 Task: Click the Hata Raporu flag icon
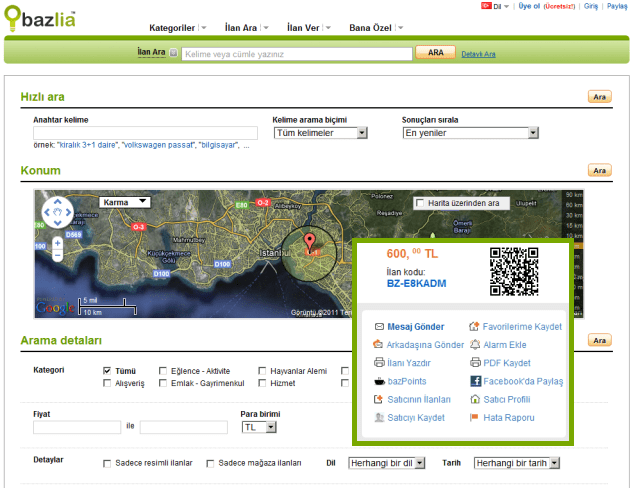coord(475,417)
